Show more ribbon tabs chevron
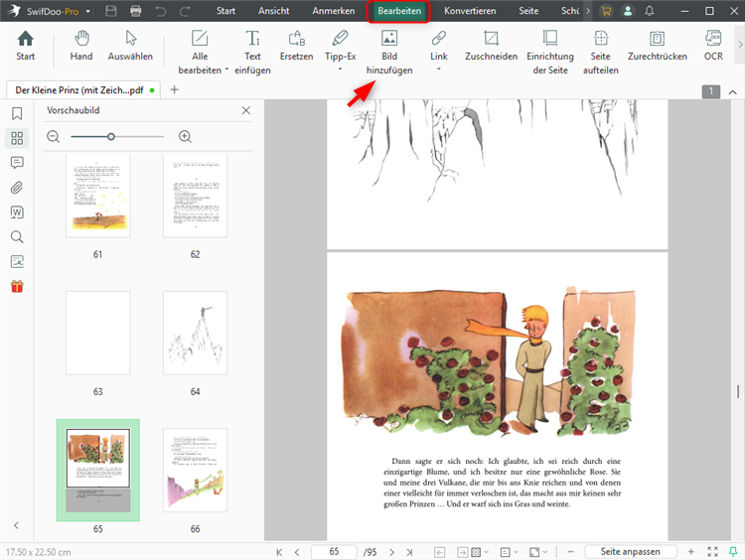Screen dimensions: 745x560 (588, 11)
